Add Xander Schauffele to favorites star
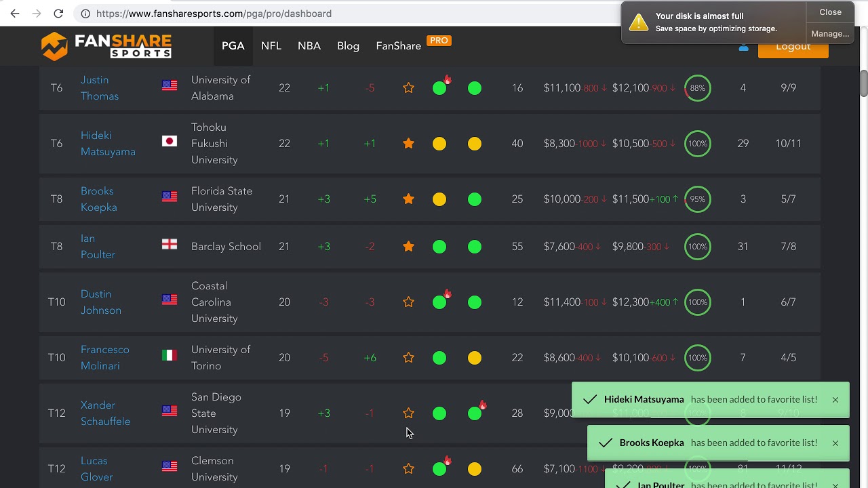Screen dimensions: 868x488 [x=408, y=413]
